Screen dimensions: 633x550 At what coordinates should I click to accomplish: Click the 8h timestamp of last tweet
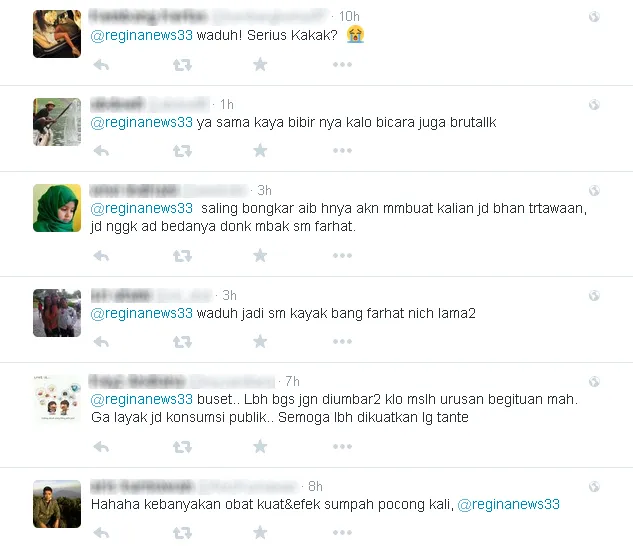click(315, 486)
